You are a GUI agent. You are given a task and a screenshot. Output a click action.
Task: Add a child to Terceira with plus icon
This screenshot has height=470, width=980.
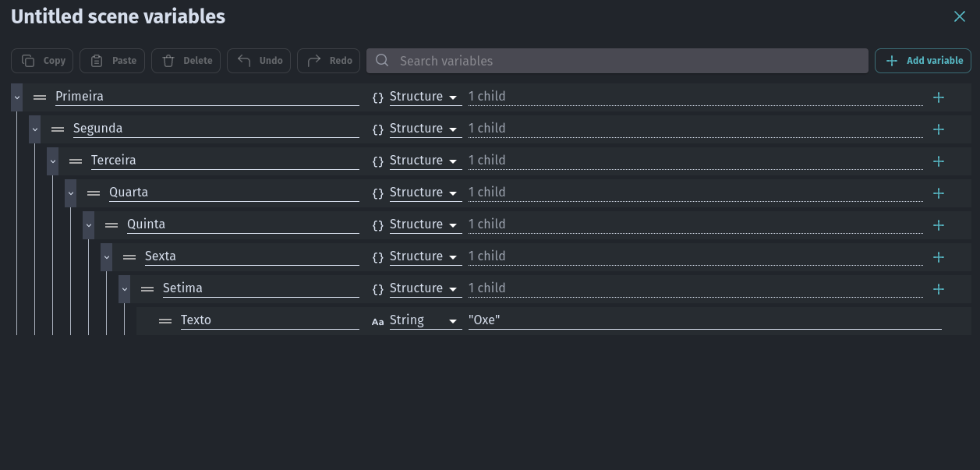[939, 161]
